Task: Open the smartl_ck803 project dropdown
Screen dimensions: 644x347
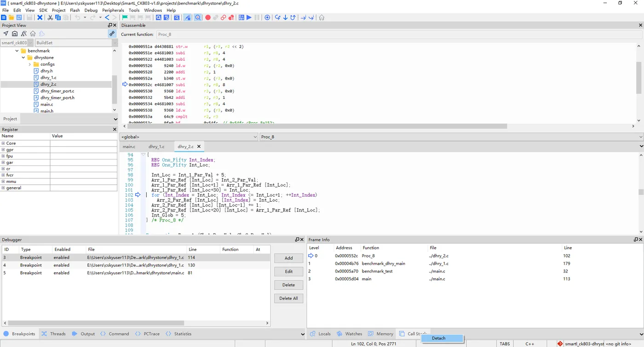Action: click(x=17, y=43)
